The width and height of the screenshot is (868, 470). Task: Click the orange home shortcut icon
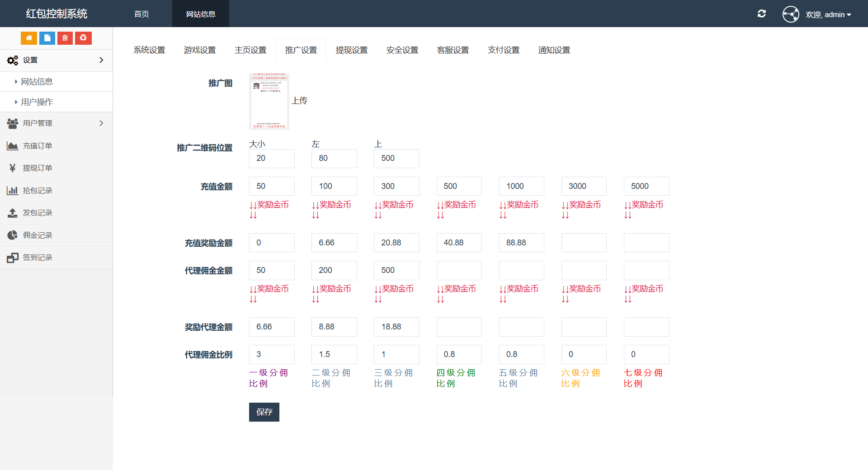pos(29,38)
